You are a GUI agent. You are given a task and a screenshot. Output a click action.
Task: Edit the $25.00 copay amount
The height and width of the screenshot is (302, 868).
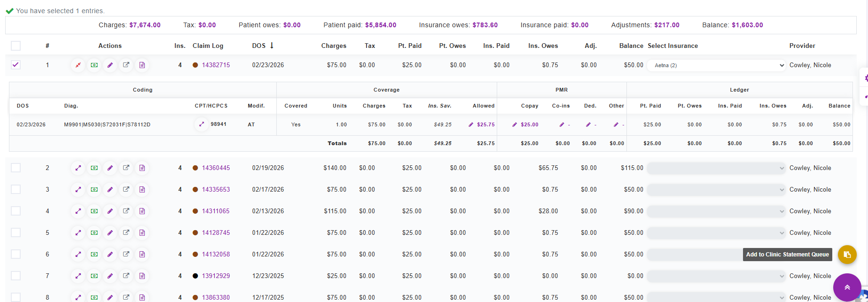pyautogui.click(x=515, y=124)
